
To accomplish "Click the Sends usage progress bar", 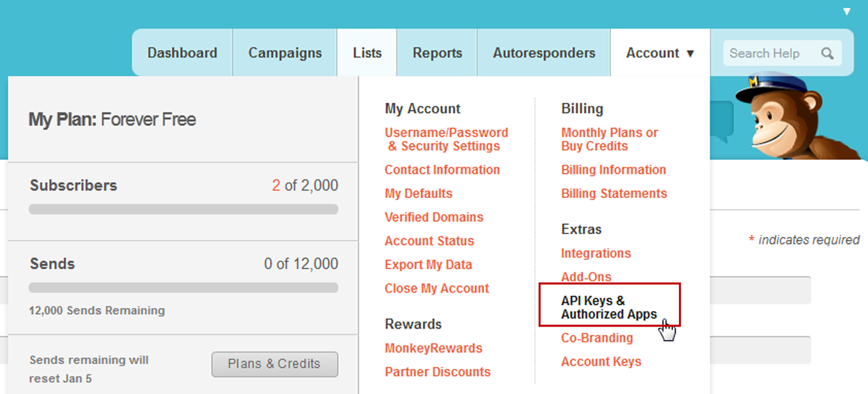I will tap(183, 288).
